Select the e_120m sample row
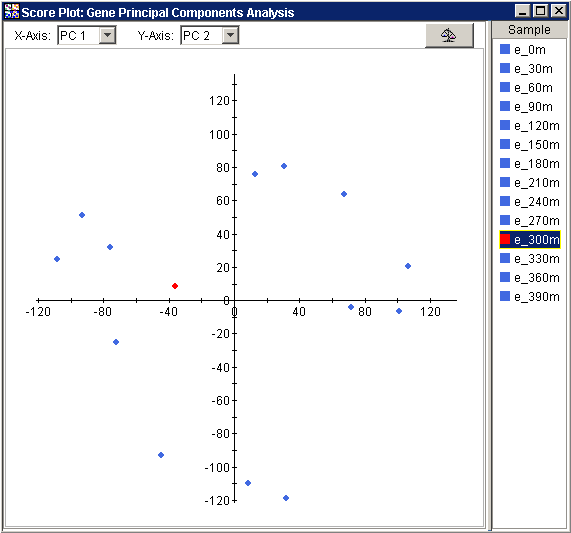Screen dimensions: 571x533 pos(530,125)
